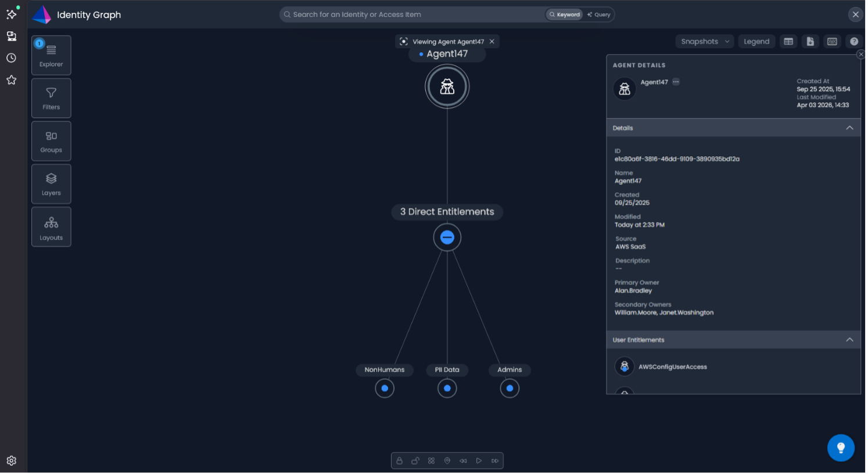Click the AWSConfigUserAccess entitlement
868x475 pixels.
(x=673, y=368)
